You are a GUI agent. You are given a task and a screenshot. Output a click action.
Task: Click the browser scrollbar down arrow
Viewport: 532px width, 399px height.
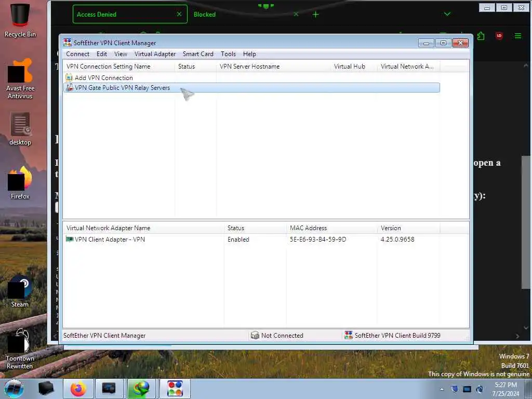coord(526,328)
